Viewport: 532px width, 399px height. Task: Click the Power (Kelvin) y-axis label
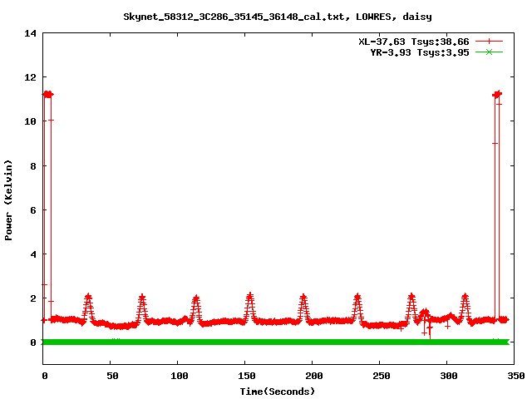click(x=8, y=200)
